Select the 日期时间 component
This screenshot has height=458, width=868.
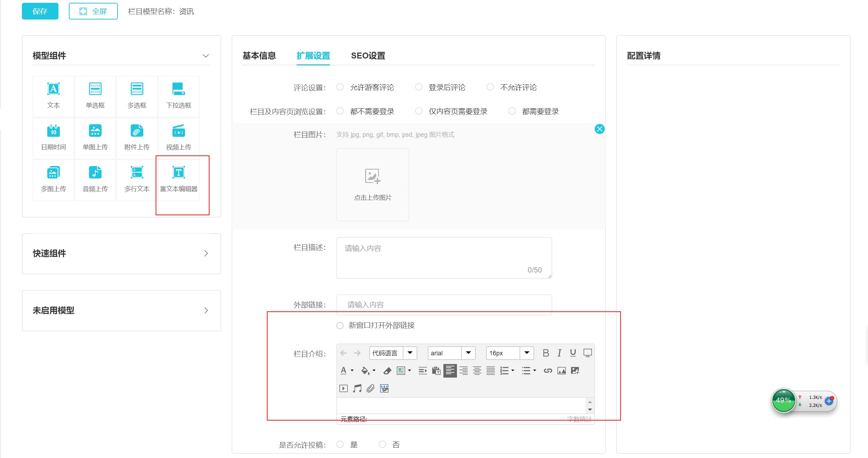[x=54, y=138]
